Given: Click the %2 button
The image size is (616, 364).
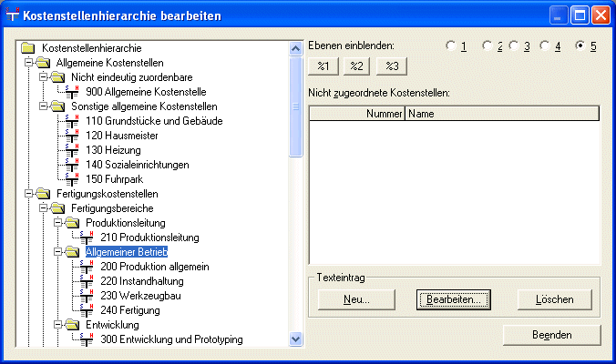Looking at the screenshot, I should tap(356, 66).
